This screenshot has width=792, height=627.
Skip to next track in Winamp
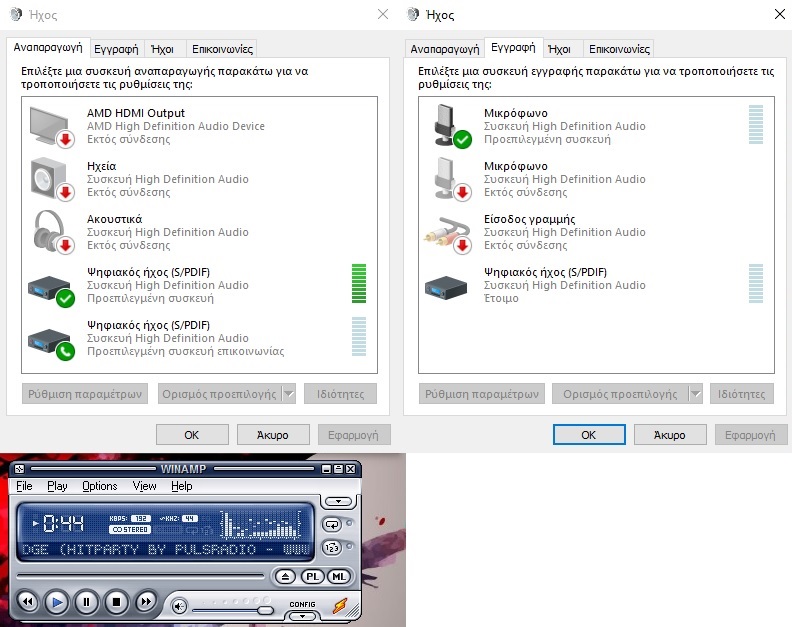click(x=146, y=602)
